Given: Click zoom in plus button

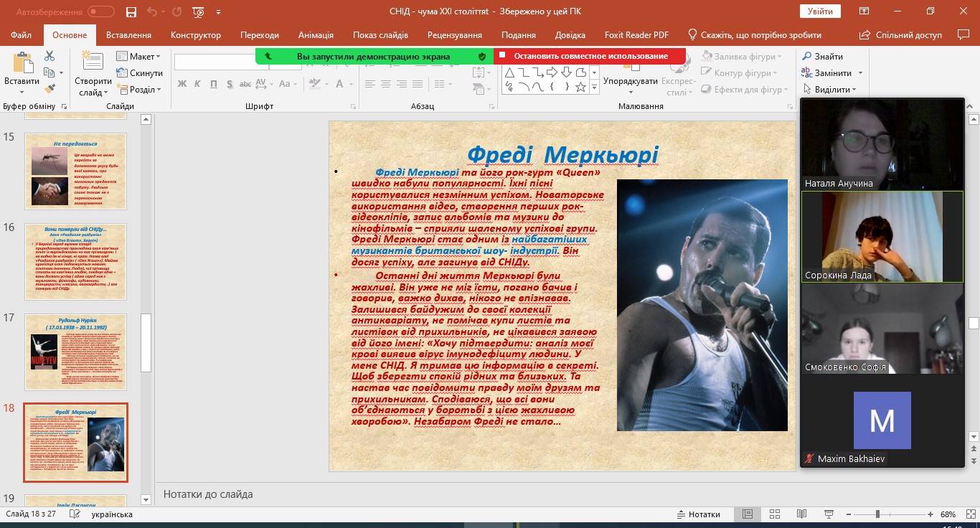Looking at the screenshot, I should click(930, 514).
